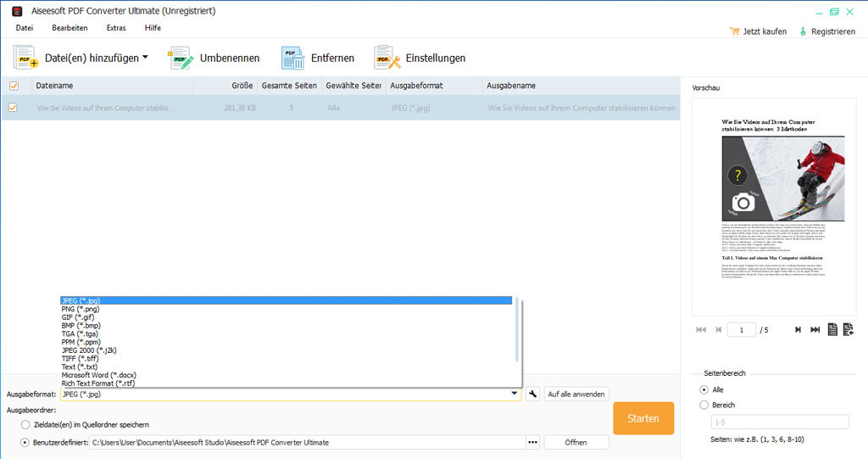Screen dimensions: 868x459
Task: Choose Microsoft Word (*.docx) format
Action: click(287, 375)
